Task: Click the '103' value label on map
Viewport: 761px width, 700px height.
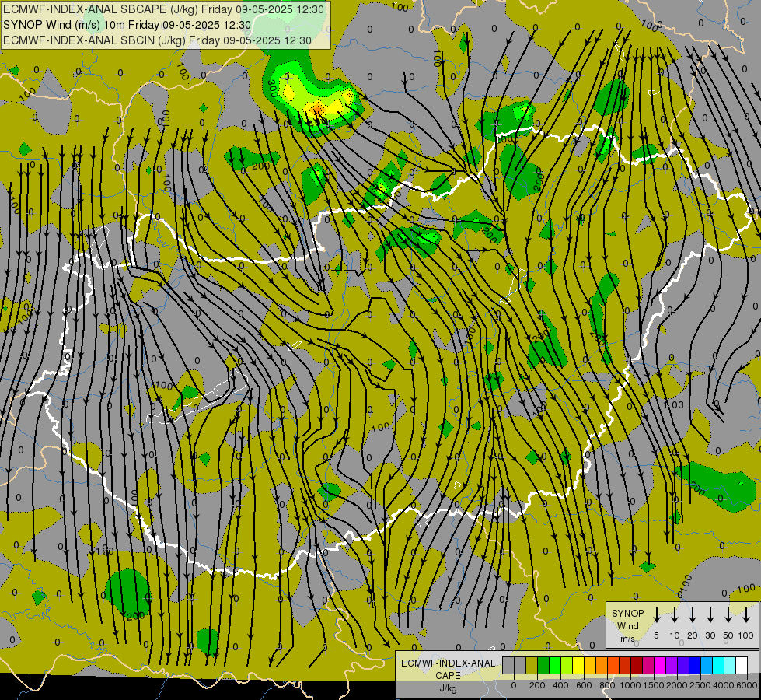Action: pos(674,404)
